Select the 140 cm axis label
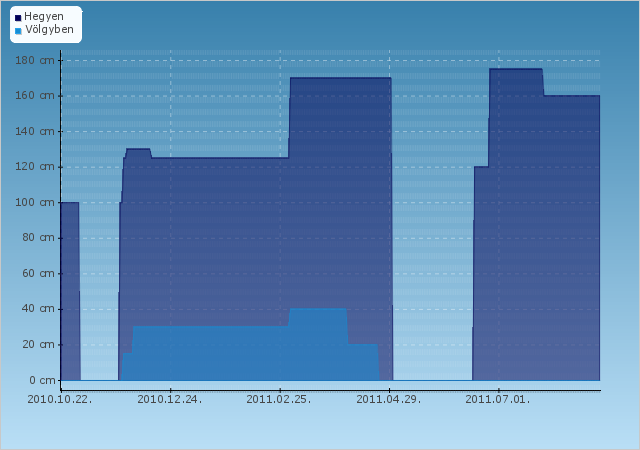 [x=35, y=131]
